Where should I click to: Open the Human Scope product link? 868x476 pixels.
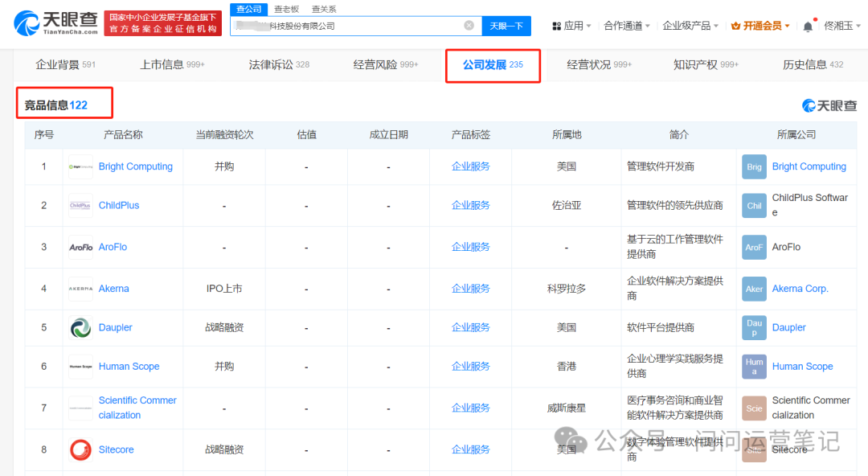[129, 367]
